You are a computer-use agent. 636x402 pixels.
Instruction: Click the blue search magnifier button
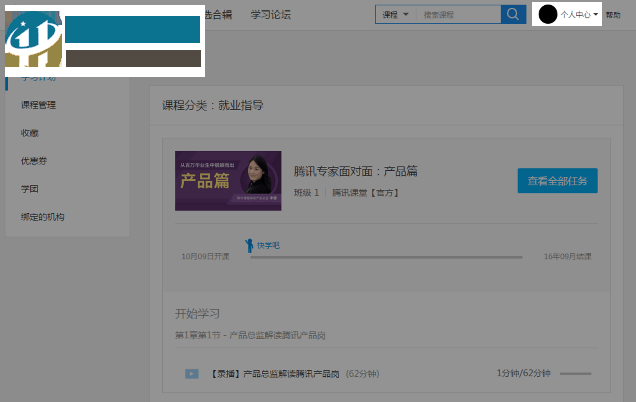coord(513,15)
